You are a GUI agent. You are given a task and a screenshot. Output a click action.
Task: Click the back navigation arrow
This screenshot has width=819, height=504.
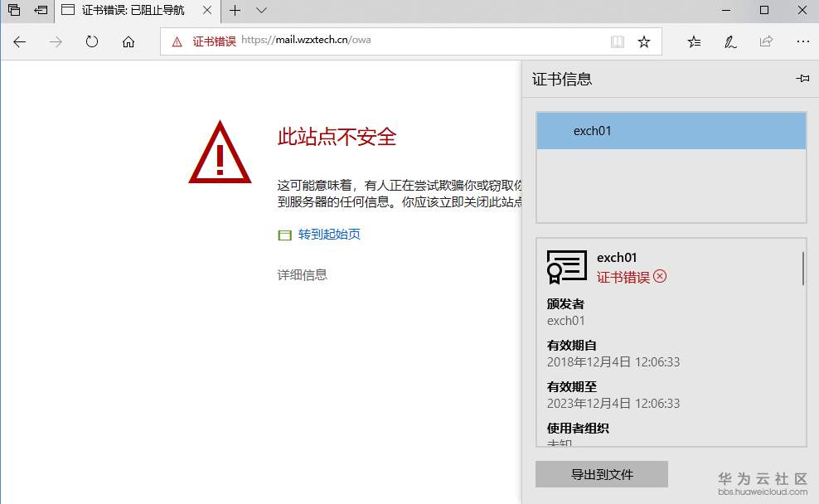[19, 41]
